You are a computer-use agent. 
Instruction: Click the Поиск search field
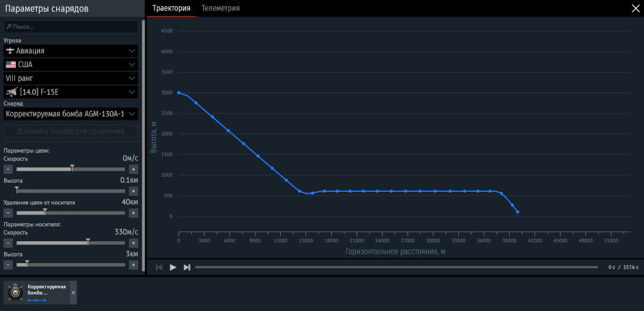(71, 27)
